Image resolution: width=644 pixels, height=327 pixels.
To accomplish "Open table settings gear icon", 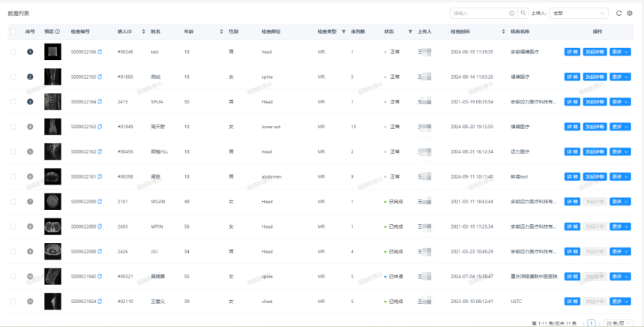I will pyautogui.click(x=630, y=13).
